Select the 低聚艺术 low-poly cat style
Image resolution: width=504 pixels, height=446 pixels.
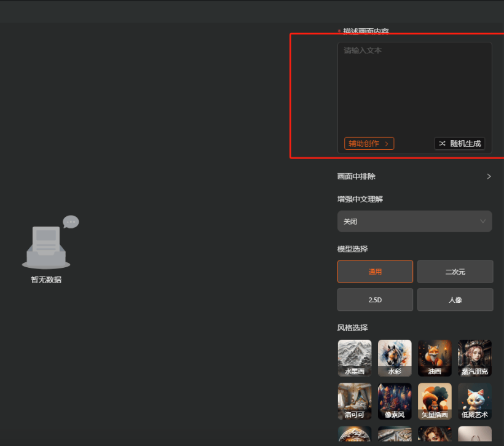tap(474, 401)
